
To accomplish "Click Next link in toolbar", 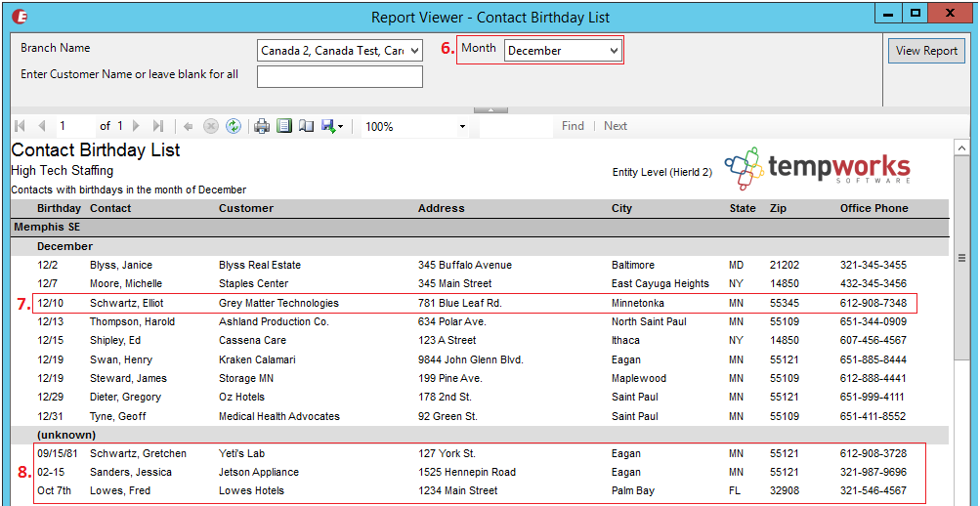I will pyautogui.click(x=615, y=126).
